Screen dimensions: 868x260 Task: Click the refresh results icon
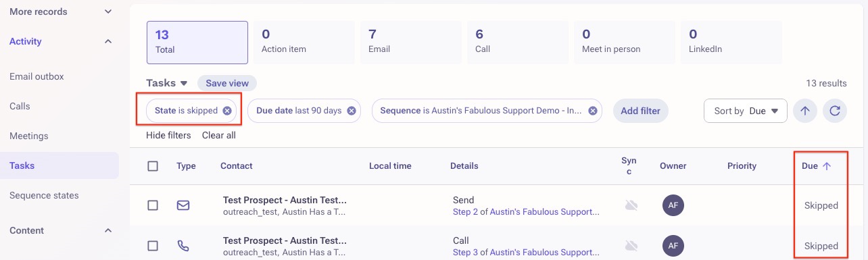coord(835,111)
